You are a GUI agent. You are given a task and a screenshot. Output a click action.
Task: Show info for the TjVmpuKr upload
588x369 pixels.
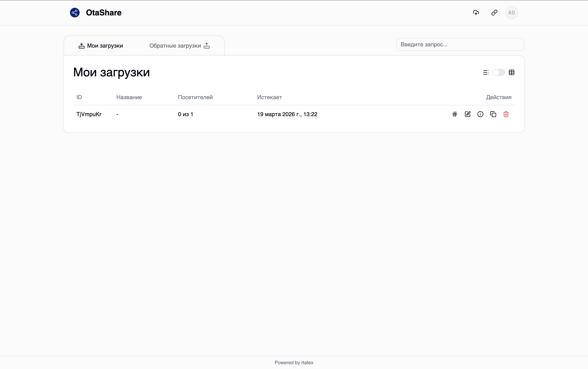tap(480, 114)
